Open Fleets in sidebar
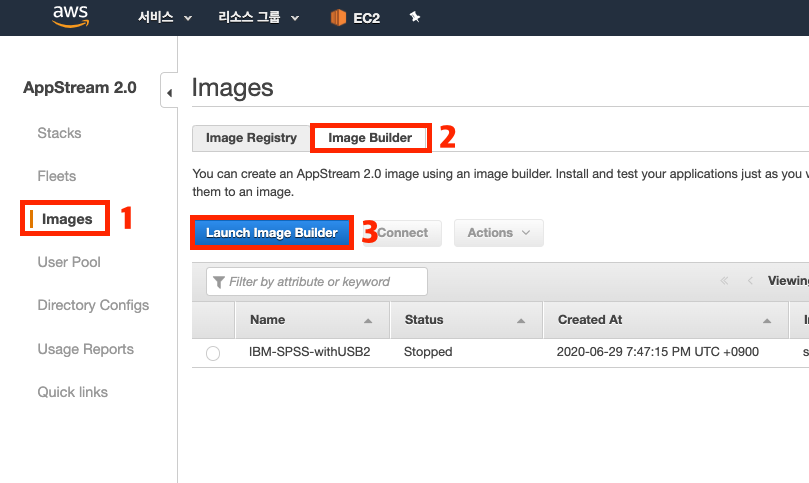 57,176
